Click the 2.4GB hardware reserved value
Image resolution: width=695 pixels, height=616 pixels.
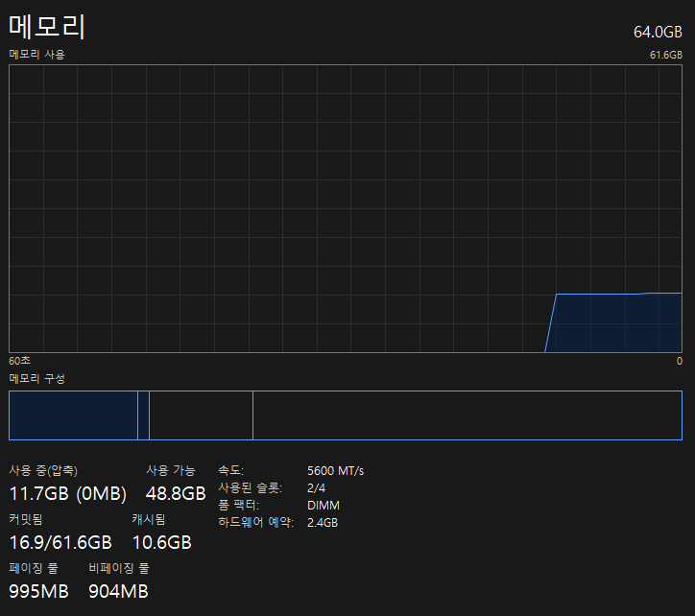(x=323, y=523)
